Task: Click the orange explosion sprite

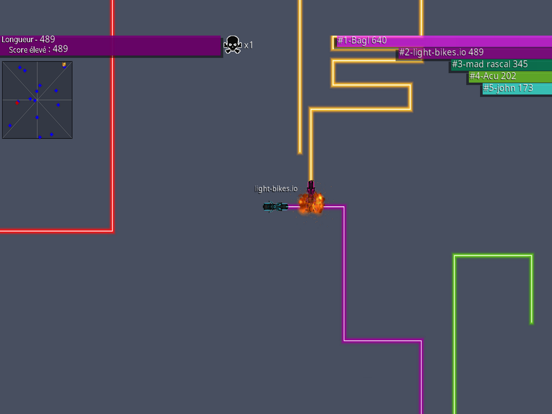Action: click(311, 203)
